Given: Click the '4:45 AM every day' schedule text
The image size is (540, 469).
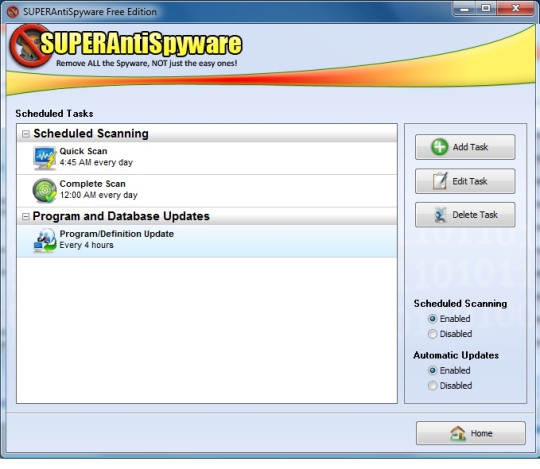Looking at the screenshot, I should click(x=96, y=163).
